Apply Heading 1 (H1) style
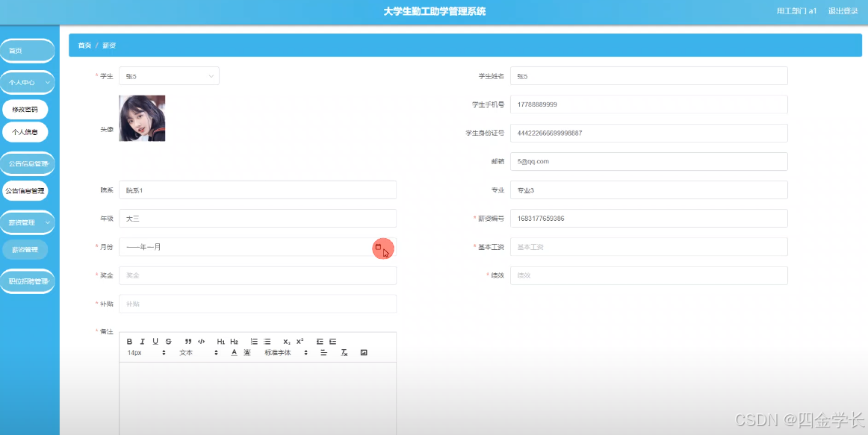Image resolution: width=868 pixels, height=435 pixels. 221,342
